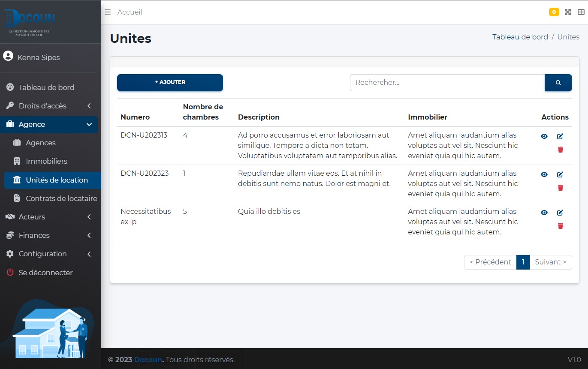The image size is (588, 369).
Task: Click the hamburger menu toggle icon
Action: tap(108, 12)
